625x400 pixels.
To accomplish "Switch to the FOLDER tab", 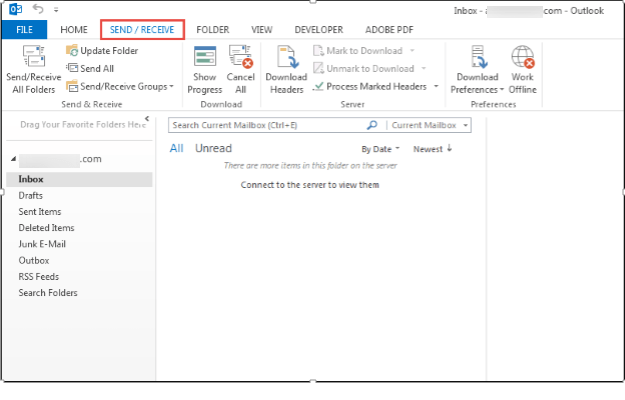I will [x=213, y=29].
